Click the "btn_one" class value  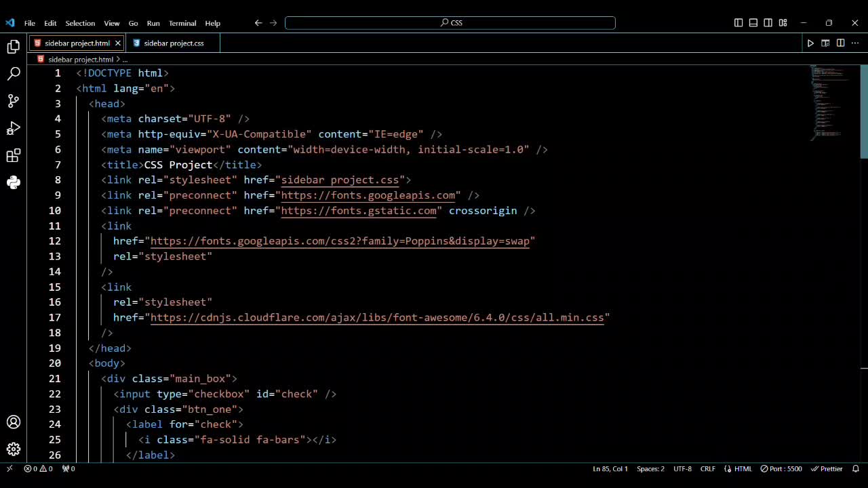click(x=210, y=409)
